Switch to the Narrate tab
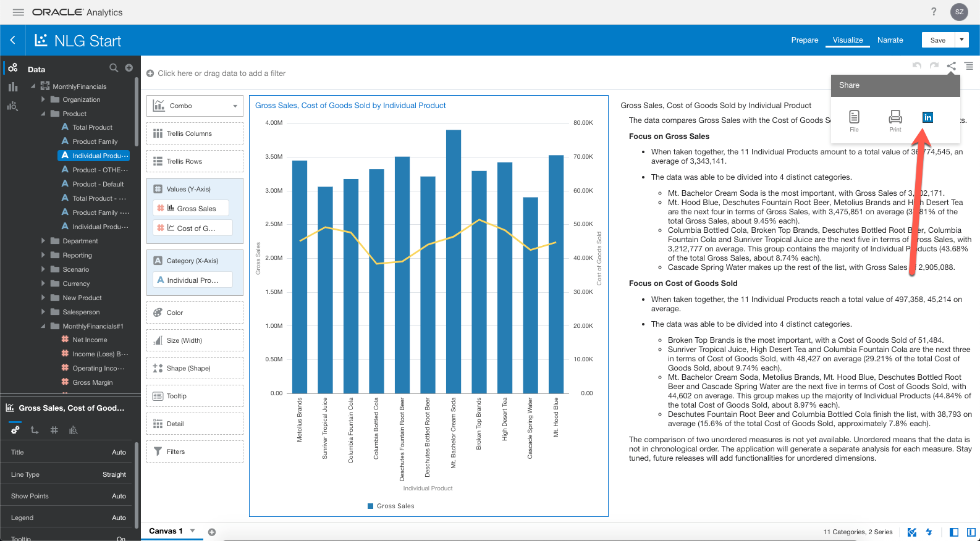The image size is (980, 541). click(x=890, y=40)
